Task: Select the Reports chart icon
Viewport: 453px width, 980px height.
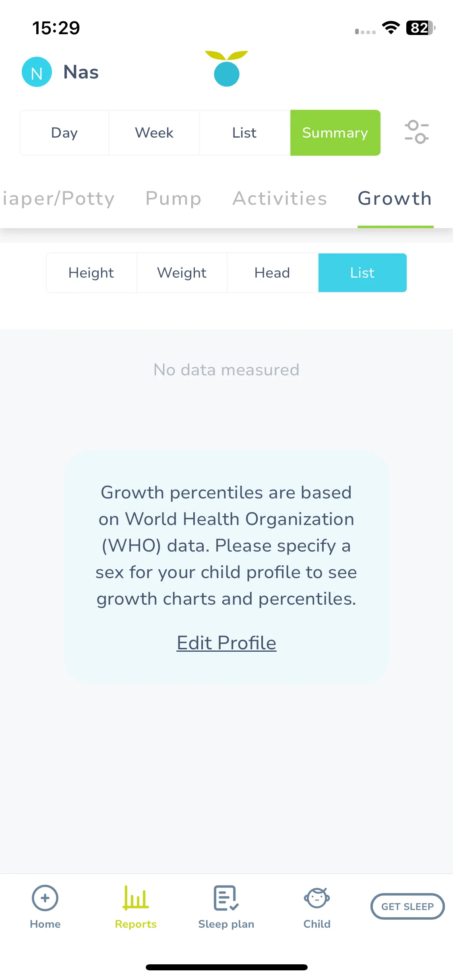Action: [136, 898]
